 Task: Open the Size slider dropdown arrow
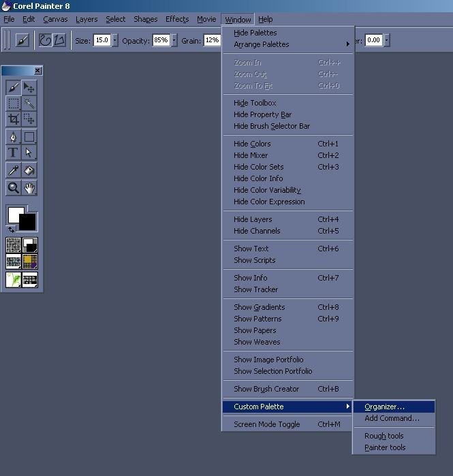point(114,40)
